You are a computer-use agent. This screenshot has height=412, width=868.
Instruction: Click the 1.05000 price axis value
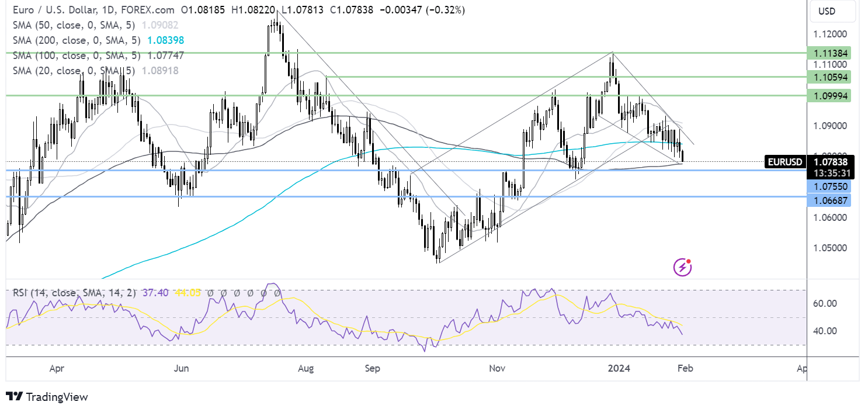pyautogui.click(x=830, y=247)
